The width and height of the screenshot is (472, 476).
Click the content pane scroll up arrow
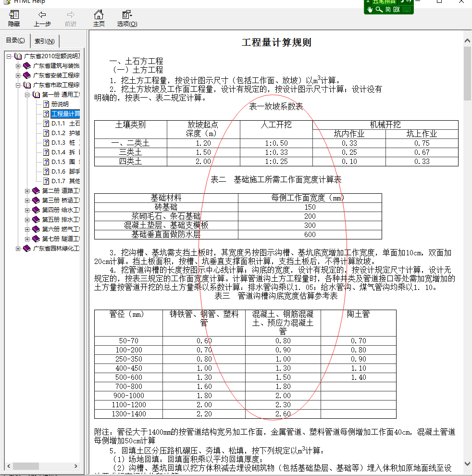pyautogui.click(x=468, y=40)
